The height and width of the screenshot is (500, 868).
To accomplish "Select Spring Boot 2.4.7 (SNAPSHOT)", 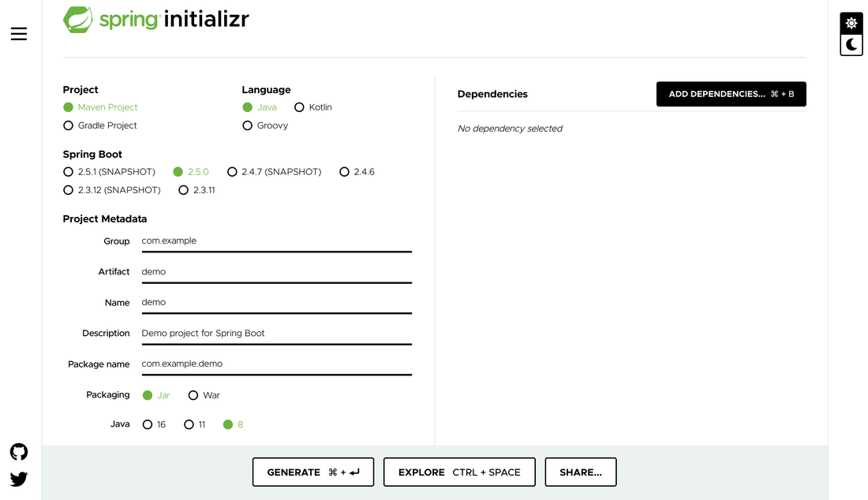I will [274, 172].
